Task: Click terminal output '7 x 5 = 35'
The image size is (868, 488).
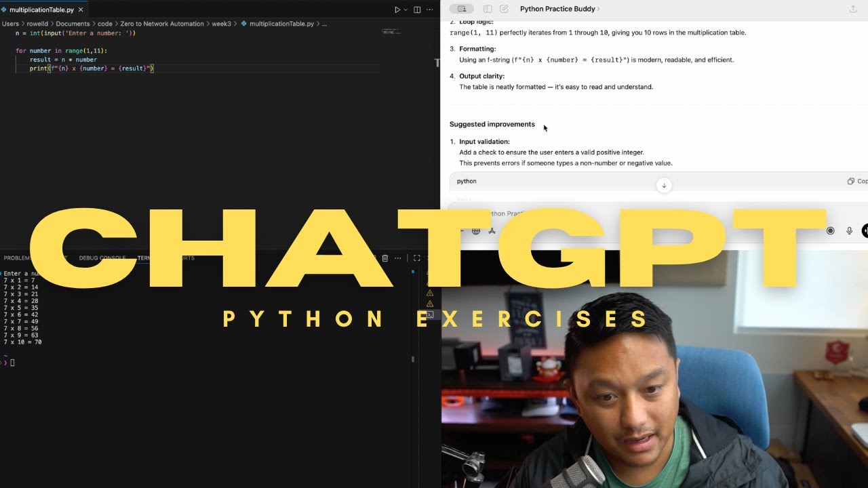Action: coord(20,308)
